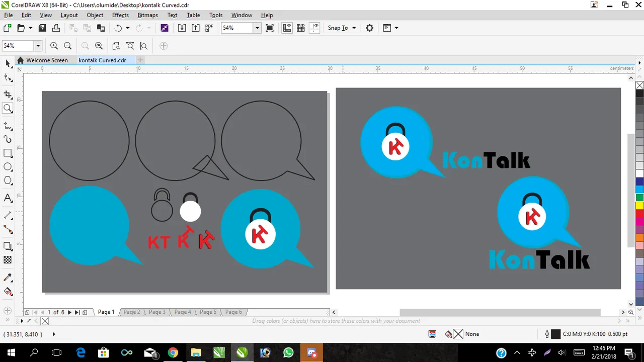The width and height of the screenshot is (644, 362).
Task: Select the Crop tool
Action: [x=8, y=95]
